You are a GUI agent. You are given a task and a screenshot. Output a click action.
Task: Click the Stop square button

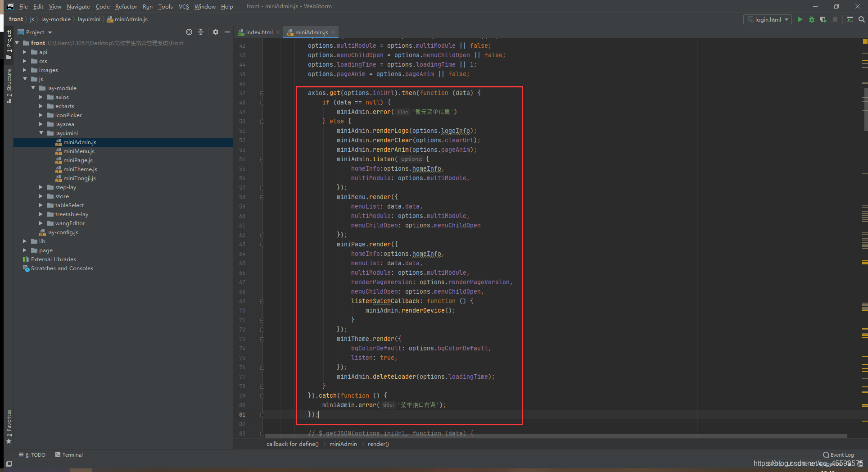point(835,19)
